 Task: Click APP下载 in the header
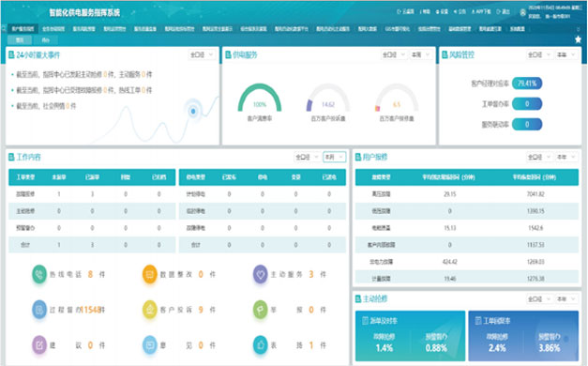click(481, 11)
